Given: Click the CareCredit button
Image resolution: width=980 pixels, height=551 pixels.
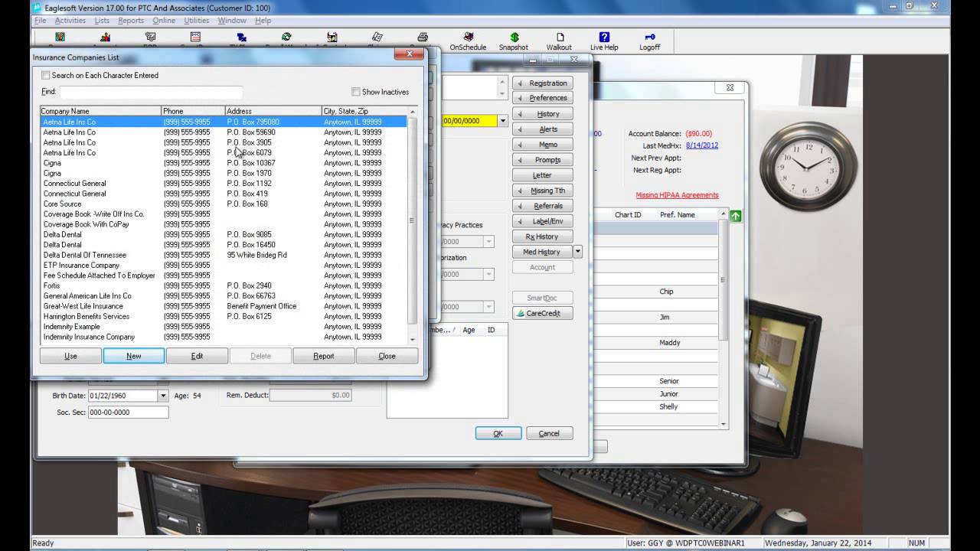Looking at the screenshot, I should coord(543,313).
